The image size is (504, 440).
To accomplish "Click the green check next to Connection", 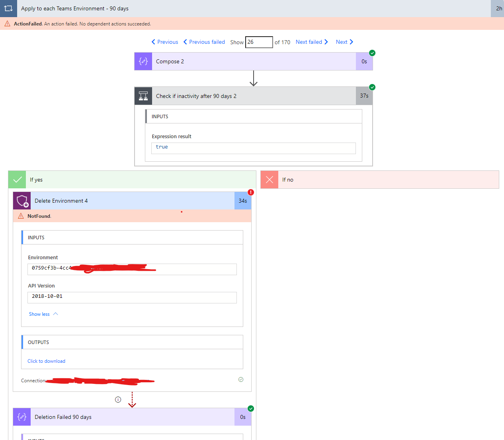I will pyautogui.click(x=240, y=379).
